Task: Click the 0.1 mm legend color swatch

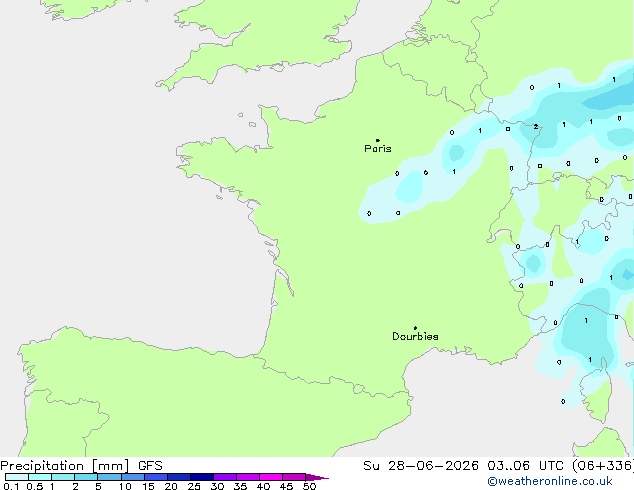Action: click(17, 477)
